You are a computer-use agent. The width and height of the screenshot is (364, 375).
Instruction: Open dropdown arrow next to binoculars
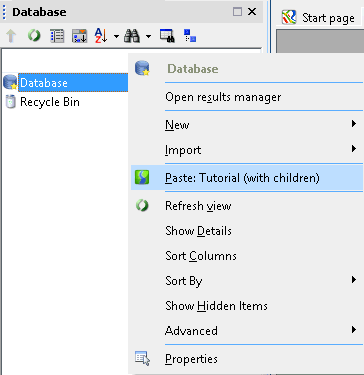click(148, 36)
